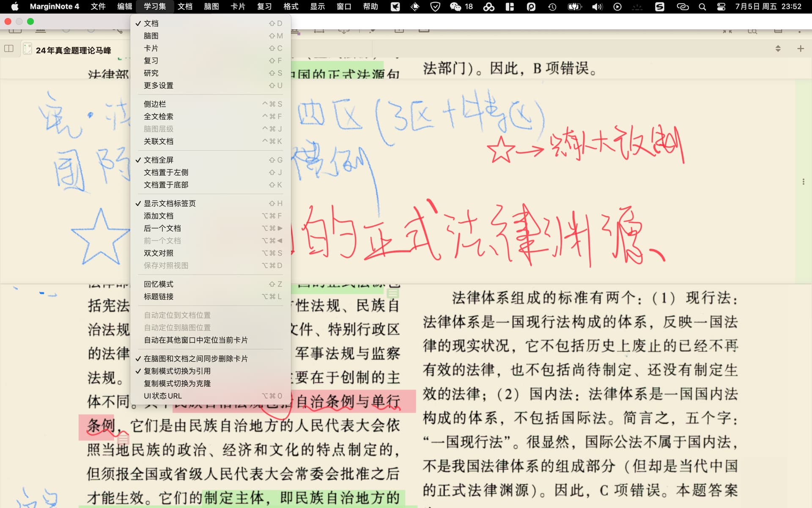Click the three-circle cloud menu bar icon
Screen dimensions: 812x508
click(489, 6)
